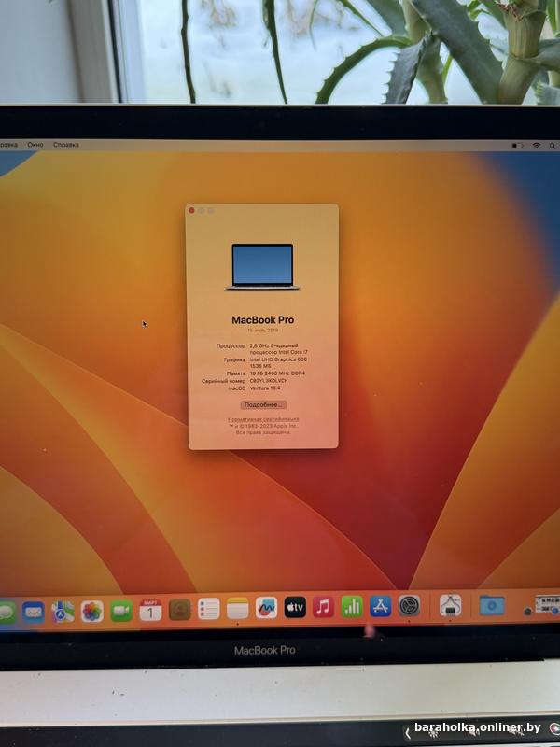Image resolution: width=560 pixels, height=747 pixels.
Task: Select the serial number C02YL3KDLVCH
Action: 269,381
